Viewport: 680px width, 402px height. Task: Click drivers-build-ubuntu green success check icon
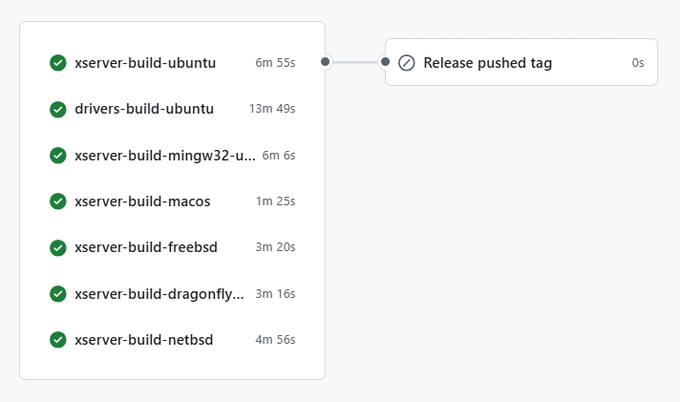(x=58, y=109)
